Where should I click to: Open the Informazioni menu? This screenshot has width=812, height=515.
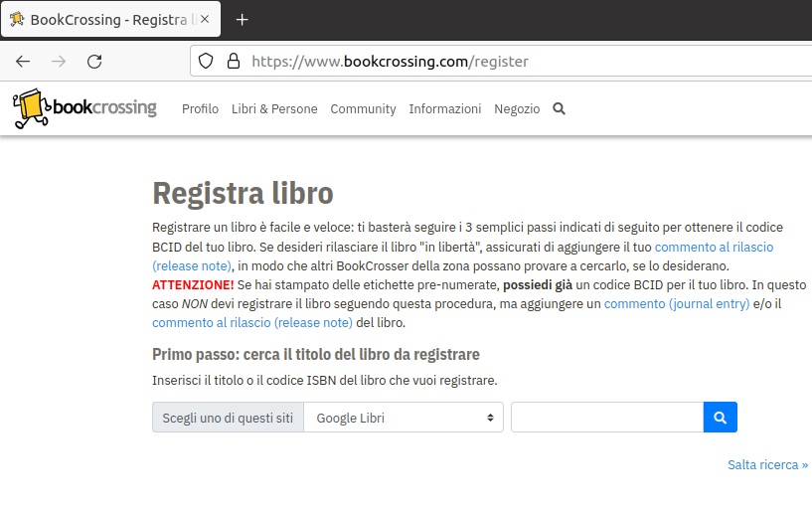444,109
